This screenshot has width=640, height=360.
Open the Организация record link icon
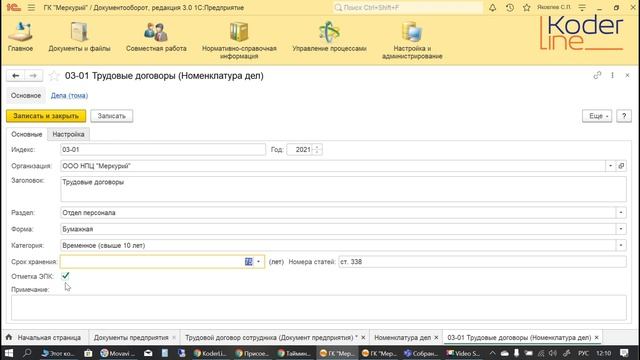[x=621, y=166]
